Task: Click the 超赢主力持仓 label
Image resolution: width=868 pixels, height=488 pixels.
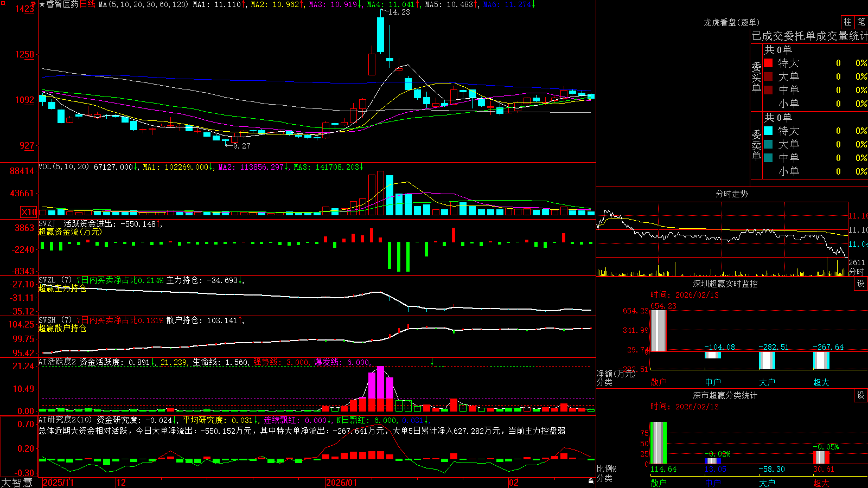Action: click(x=62, y=288)
